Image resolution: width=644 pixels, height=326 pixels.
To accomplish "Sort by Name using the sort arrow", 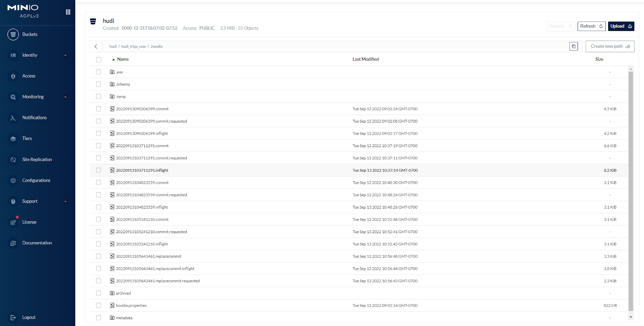I will pyautogui.click(x=114, y=59).
